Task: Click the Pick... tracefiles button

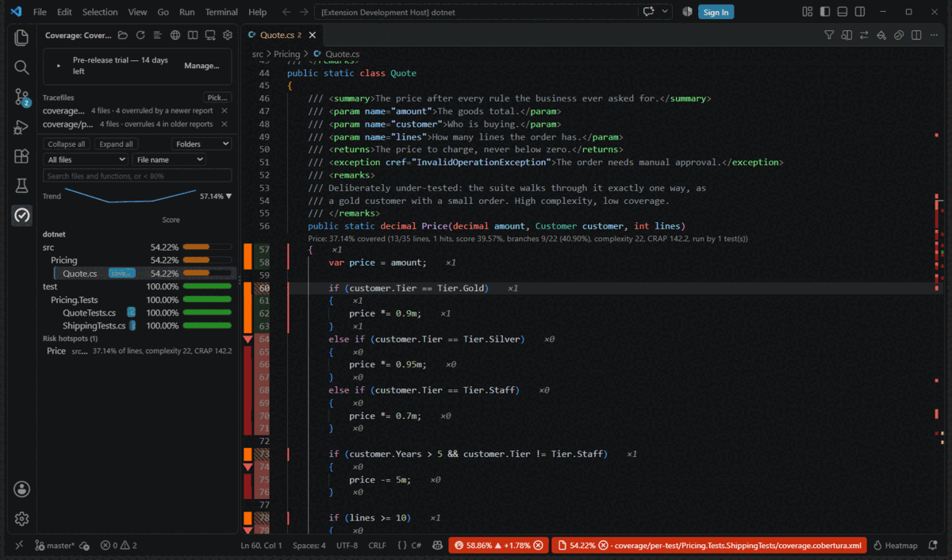Action: [217, 98]
